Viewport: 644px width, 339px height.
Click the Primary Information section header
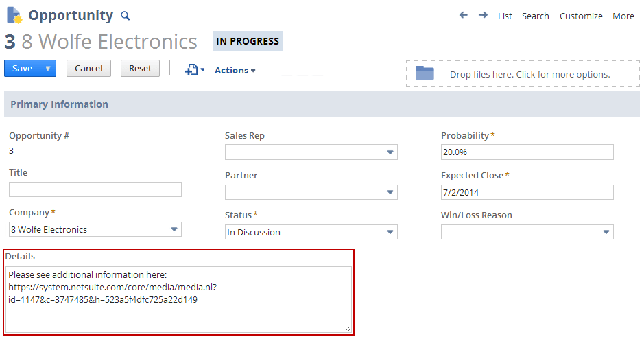click(322, 104)
